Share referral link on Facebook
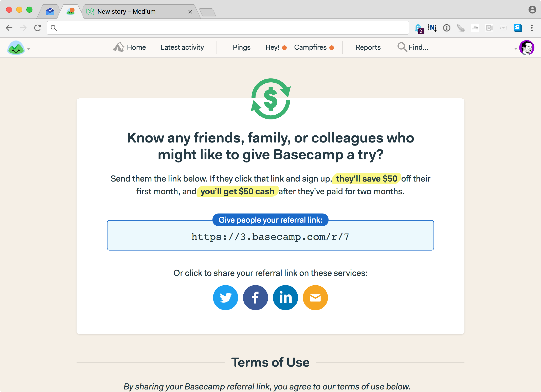 (255, 298)
